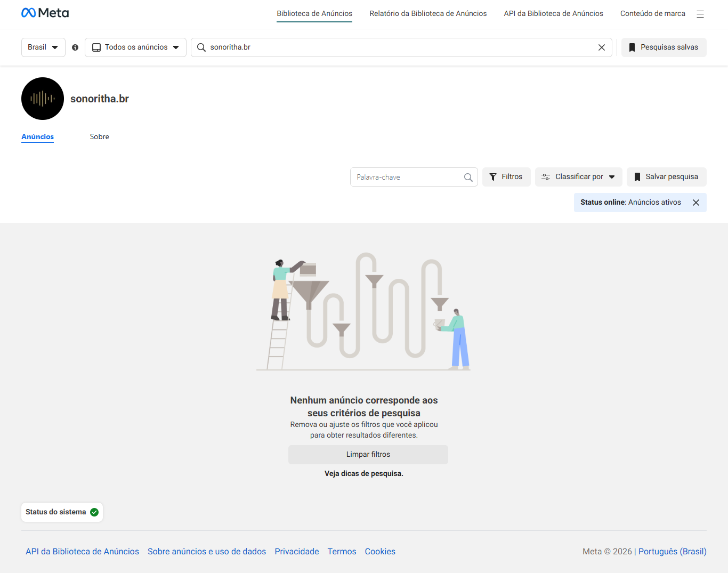Click the country info icon
The height and width of the screenshot is (573, 728).
tap(75, 47)
